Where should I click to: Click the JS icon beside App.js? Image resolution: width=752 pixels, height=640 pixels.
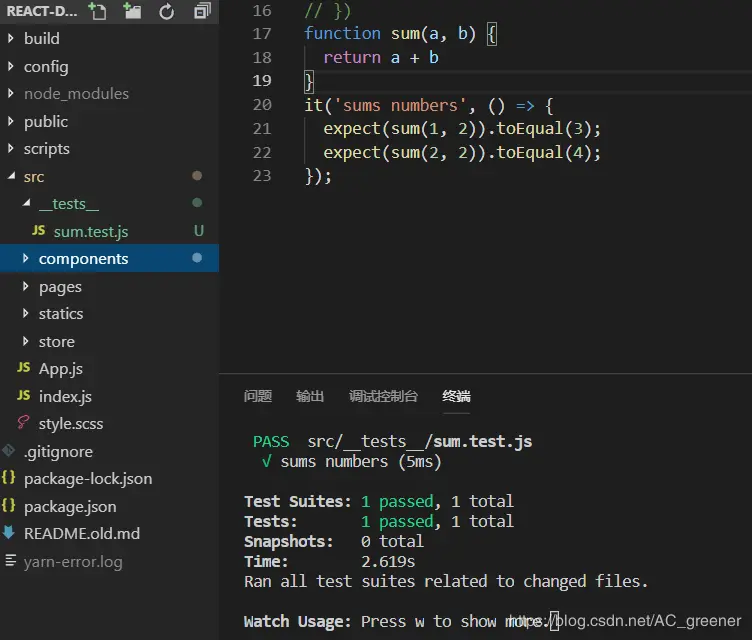click(x=24, y=367)
